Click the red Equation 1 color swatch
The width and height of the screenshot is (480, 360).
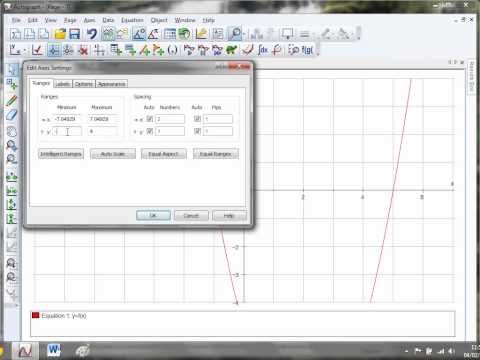[35, 315]
